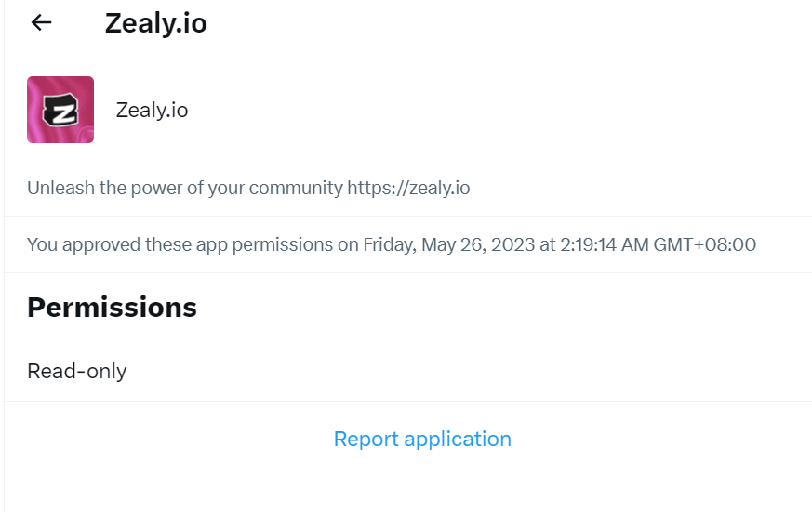Go back using the left arrow
The width and height of the screenshot is (812, 512).
tap(41, 23)
